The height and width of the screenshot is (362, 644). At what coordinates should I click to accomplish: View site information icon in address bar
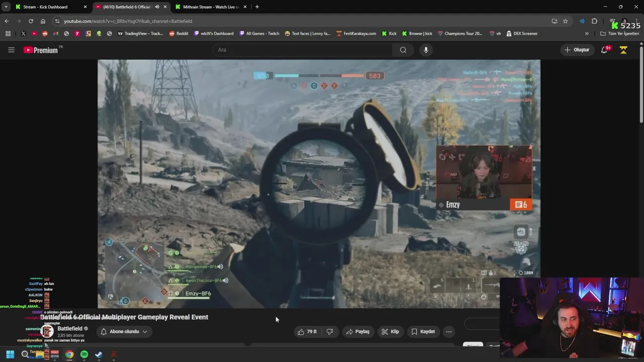tap(57, 21)
